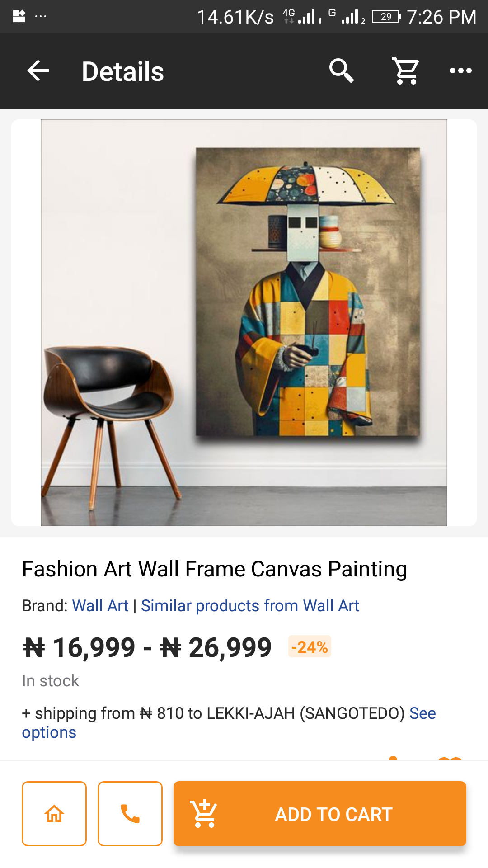Go to home via house icon
Viewport: 488px width, 868px height.
[x=54, y=814]
